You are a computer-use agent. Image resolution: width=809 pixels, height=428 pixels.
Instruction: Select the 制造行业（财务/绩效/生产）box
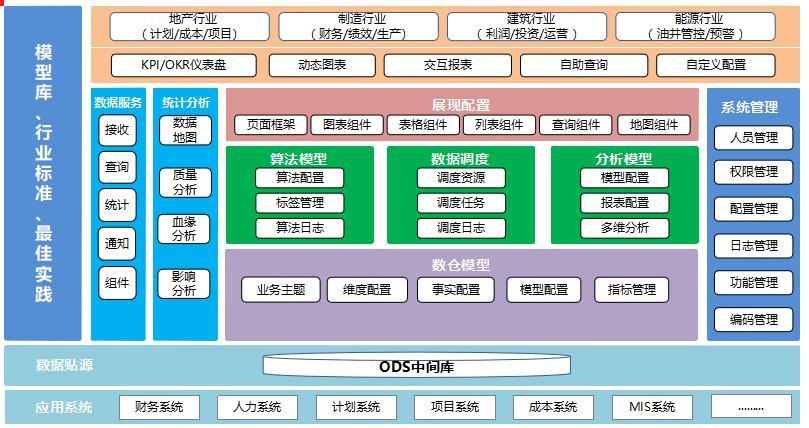[x=359, y=26]
